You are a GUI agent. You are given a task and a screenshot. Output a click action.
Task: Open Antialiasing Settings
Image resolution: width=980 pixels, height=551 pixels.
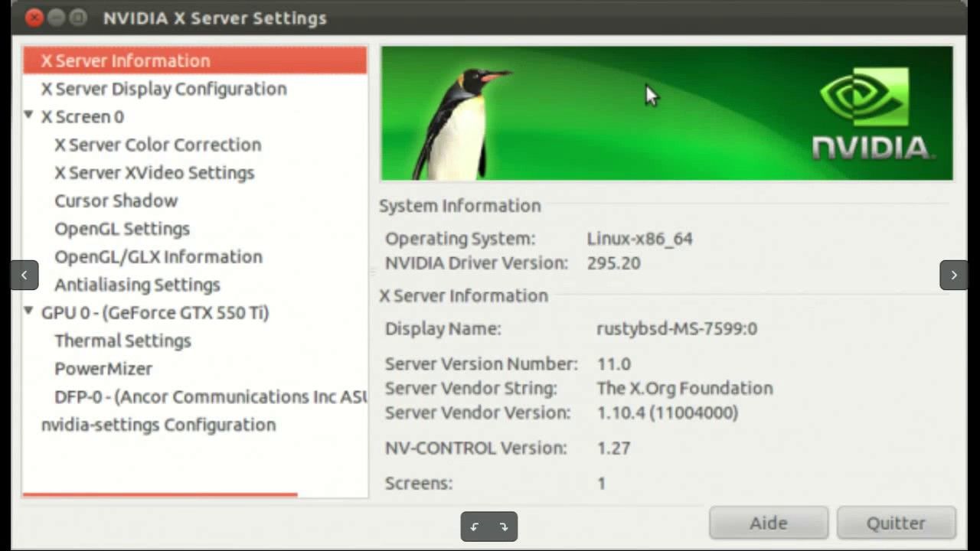[x=138, y=285]
